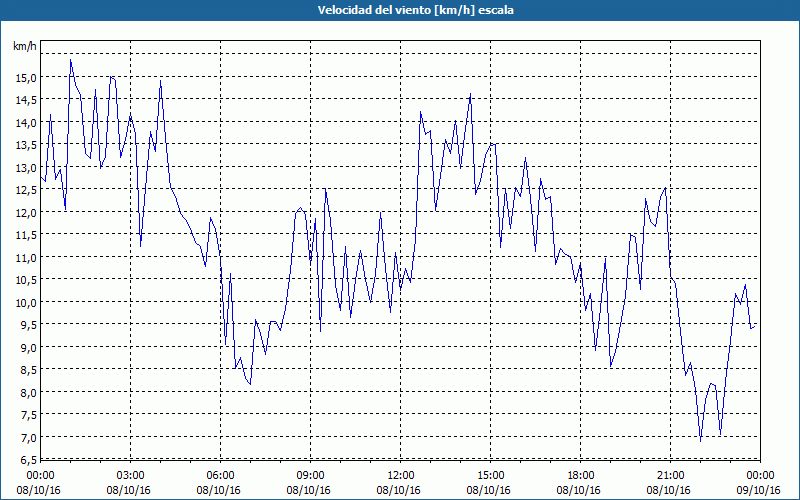Click the 6,5 y-axis value
800x500 pixels.
tap(28, 460)
